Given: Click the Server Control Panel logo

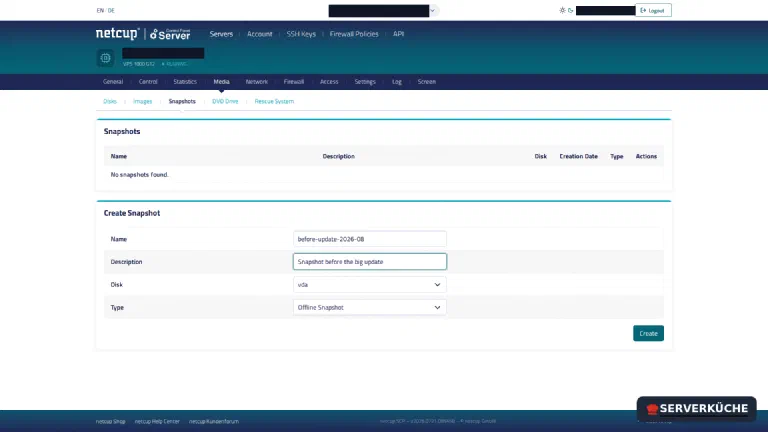Looking at the screenshot, I should coord(170,34).
